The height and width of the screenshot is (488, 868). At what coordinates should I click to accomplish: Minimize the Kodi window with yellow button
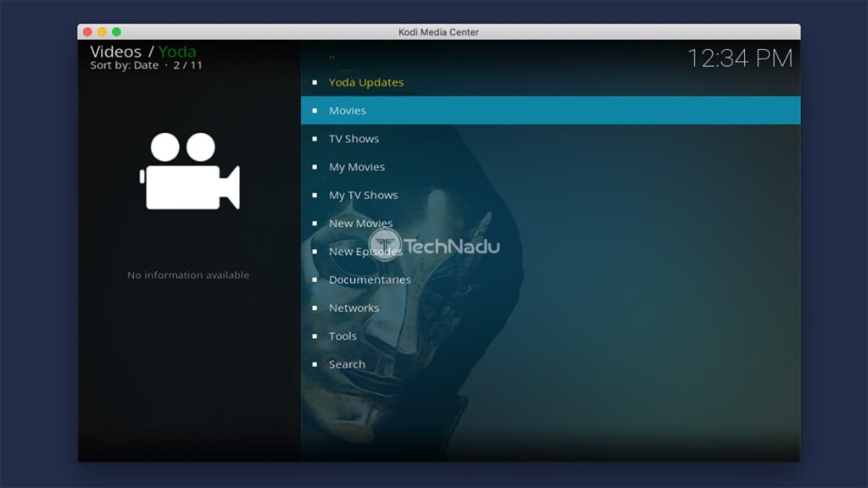(102, 32)
